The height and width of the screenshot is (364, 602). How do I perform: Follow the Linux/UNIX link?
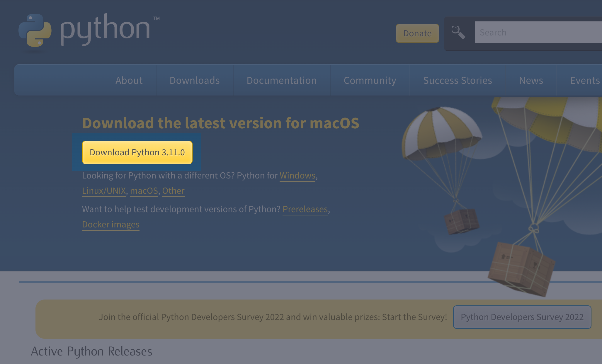104,191
